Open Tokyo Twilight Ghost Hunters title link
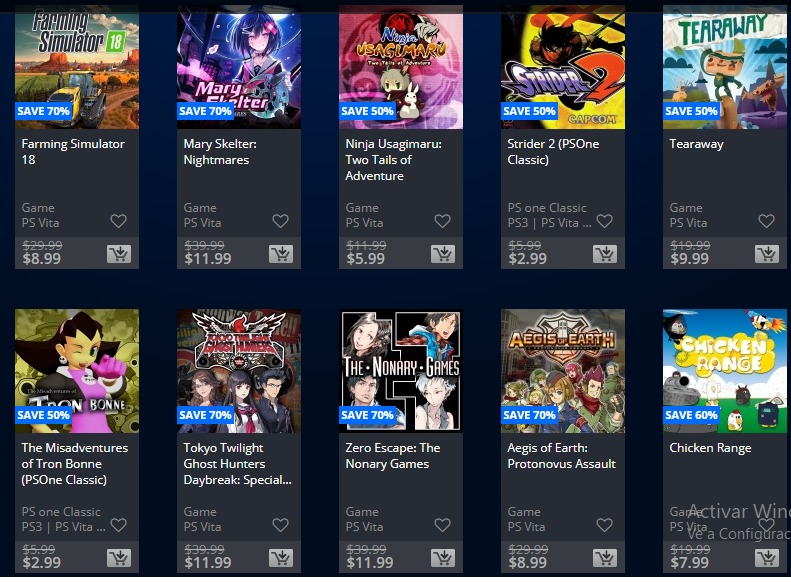 coord(238,464)
